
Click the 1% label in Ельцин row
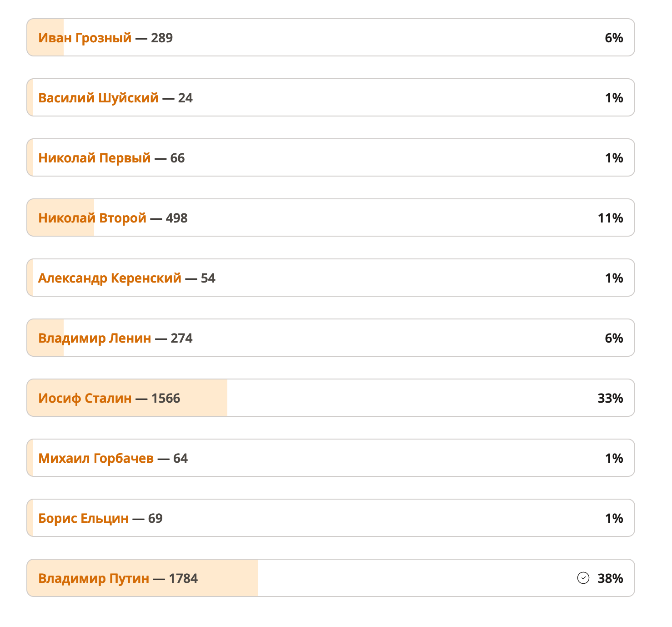(x=614, y=518)
